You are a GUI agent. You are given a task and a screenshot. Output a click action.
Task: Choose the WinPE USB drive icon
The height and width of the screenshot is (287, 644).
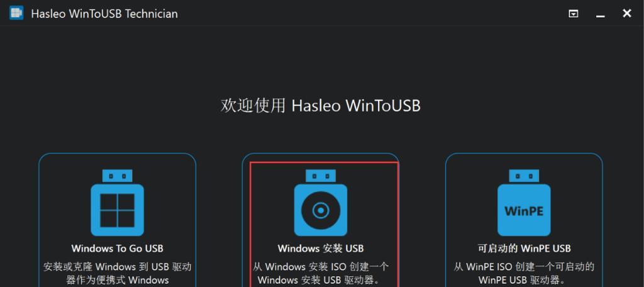point(524,203)
